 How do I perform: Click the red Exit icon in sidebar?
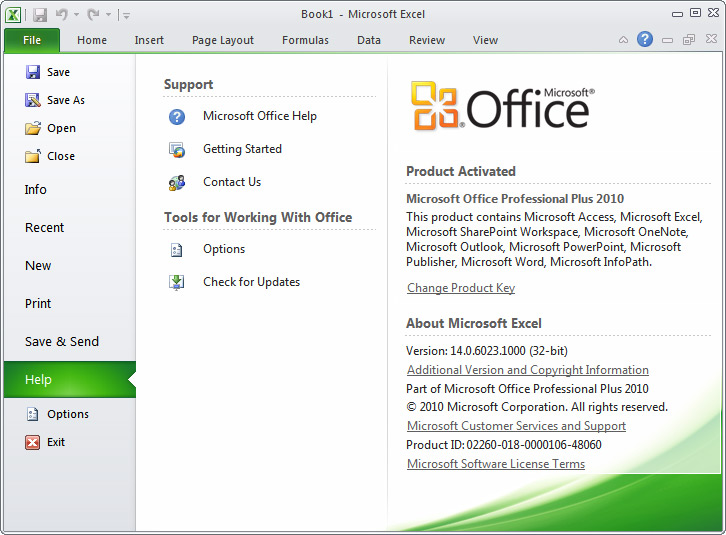[x=32, y=442]
